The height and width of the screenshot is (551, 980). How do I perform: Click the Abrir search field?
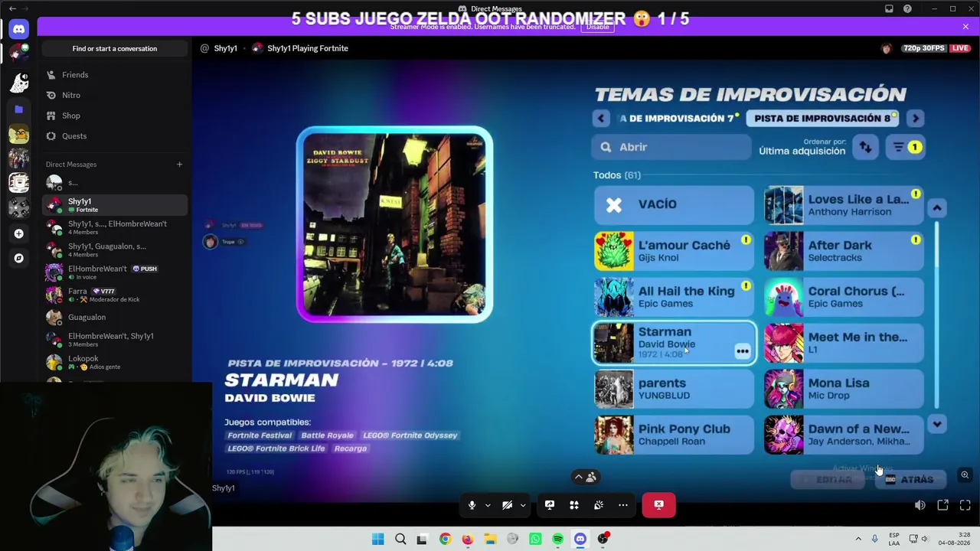click(671, 147)
